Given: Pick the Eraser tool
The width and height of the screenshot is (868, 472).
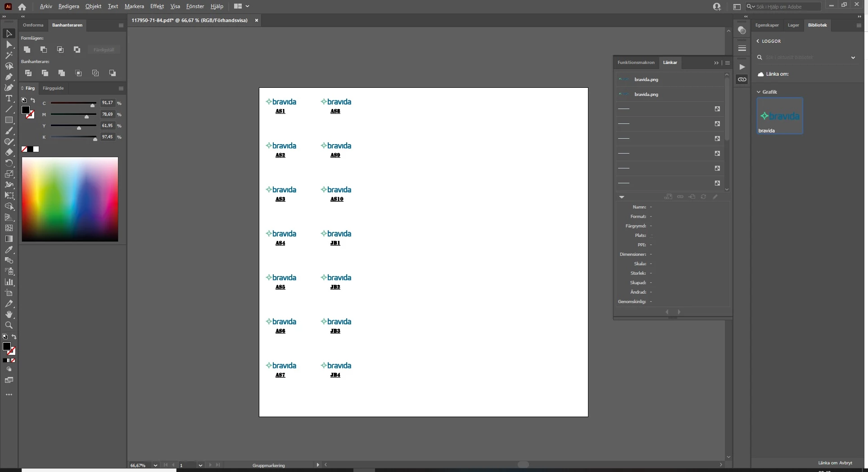Looking at the screenshot, I should (9, 152).
